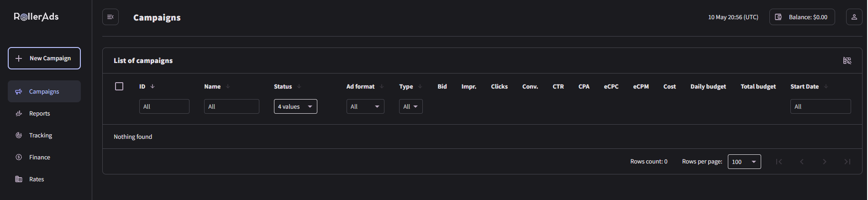
Task: Collapse the sidebar with the menu icon
Action: tap(110, 17)
